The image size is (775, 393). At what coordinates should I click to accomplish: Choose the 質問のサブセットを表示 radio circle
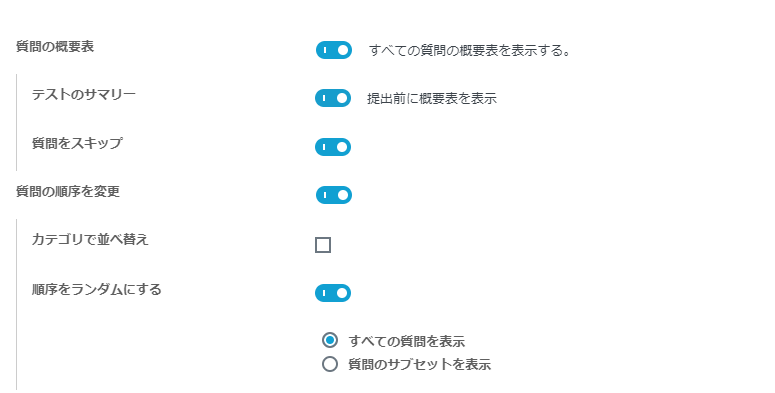click(330, 364)
